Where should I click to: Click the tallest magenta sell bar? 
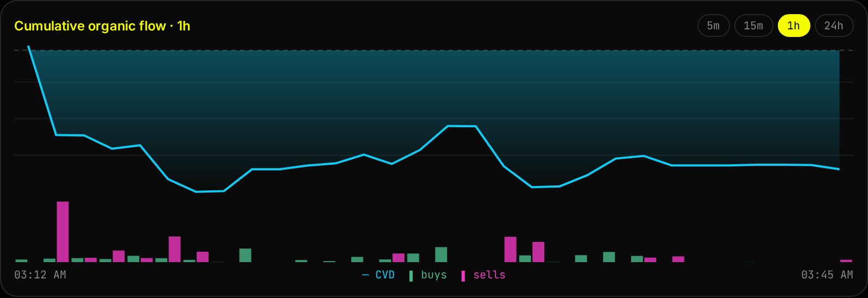click(63, 232)
